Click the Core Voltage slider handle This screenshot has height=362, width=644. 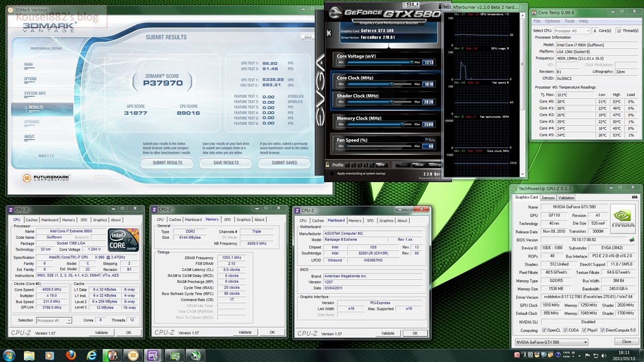412,62
